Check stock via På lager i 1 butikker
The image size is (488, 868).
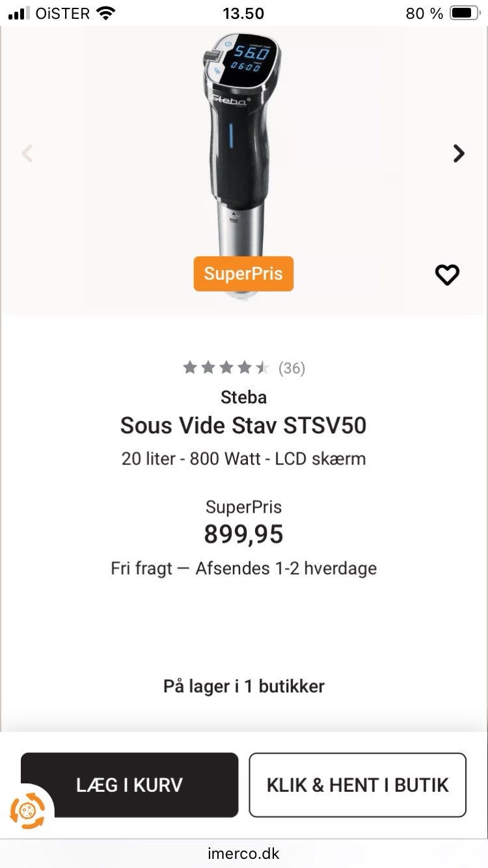pos(243,686)
